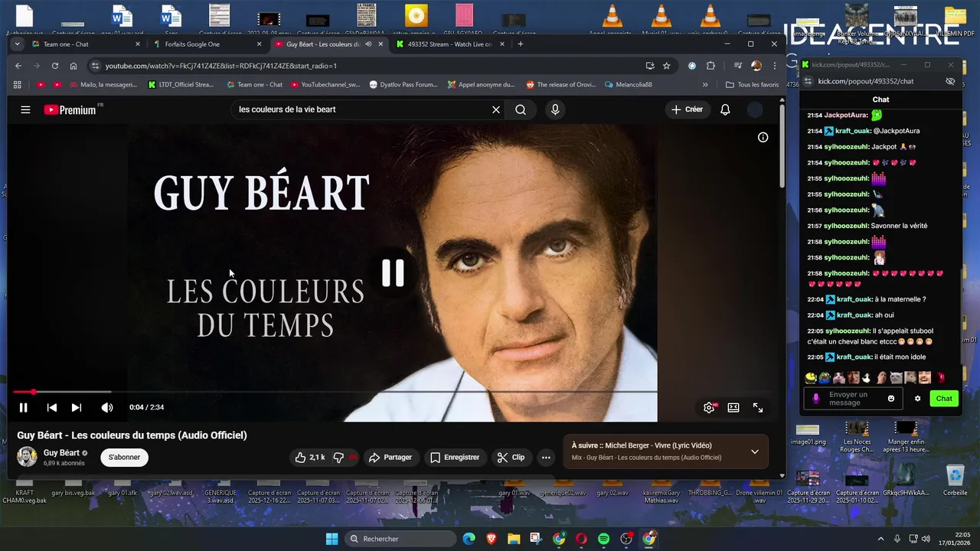This screenshot has width=980, height=551.
Task: Open the Chrome three-dot menu
Action: coord(774,66)
